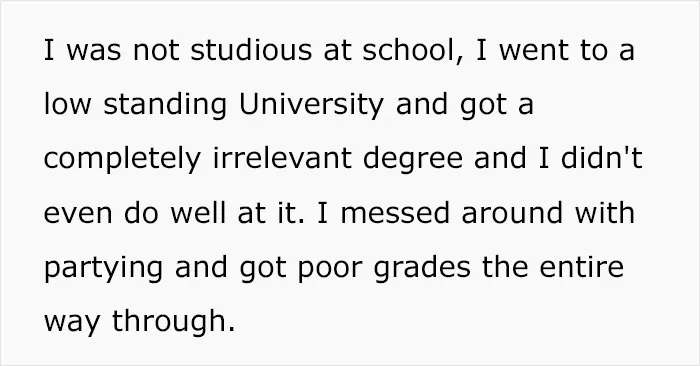Click the word "studious" in first line

(251, 50)
